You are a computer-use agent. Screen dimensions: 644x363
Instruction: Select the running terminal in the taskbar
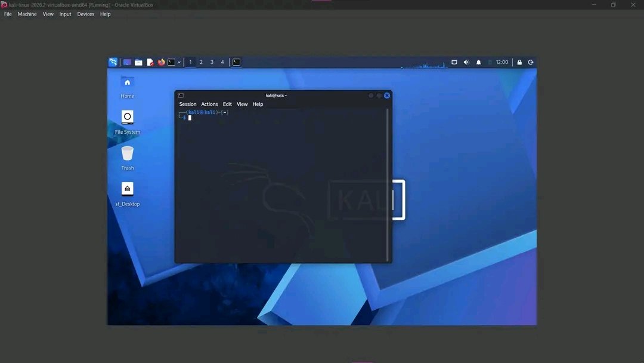click(236, 62)
